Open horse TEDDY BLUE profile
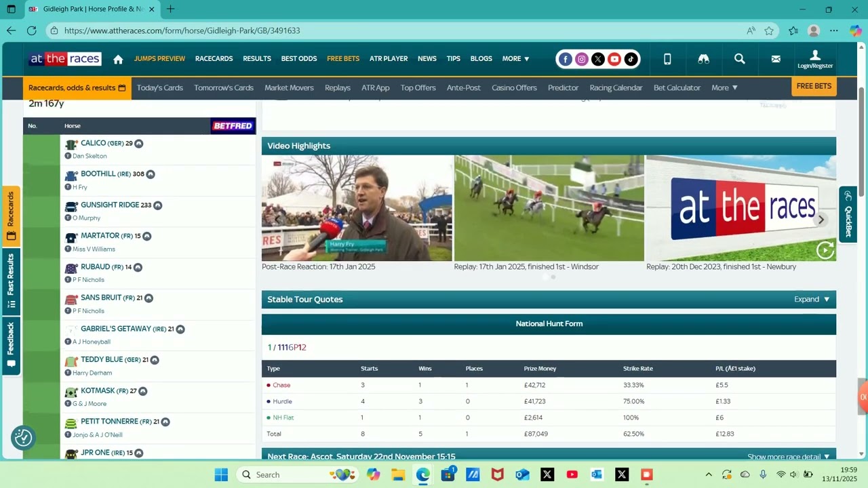868x488 pixels. pyautogui.click(x=102, y=360)
